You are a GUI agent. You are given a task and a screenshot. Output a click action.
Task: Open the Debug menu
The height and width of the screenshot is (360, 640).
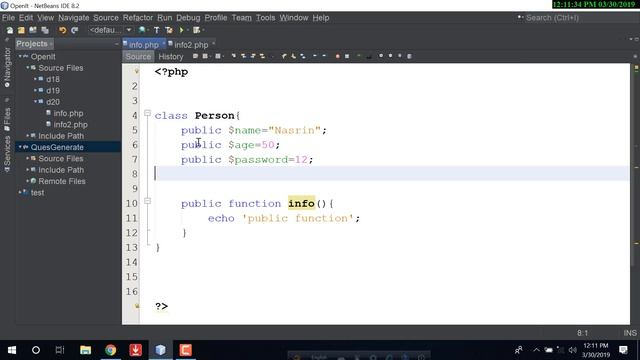coord(188,18)
